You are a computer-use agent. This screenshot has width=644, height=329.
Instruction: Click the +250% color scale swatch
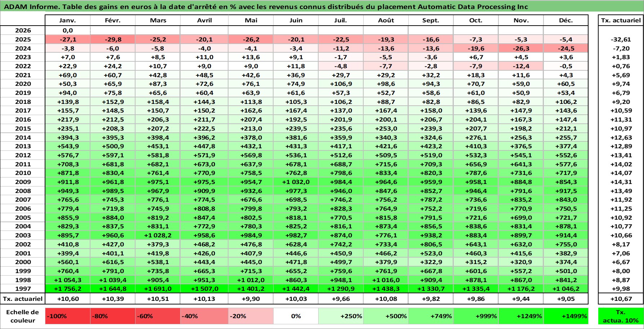click(341, 316)
